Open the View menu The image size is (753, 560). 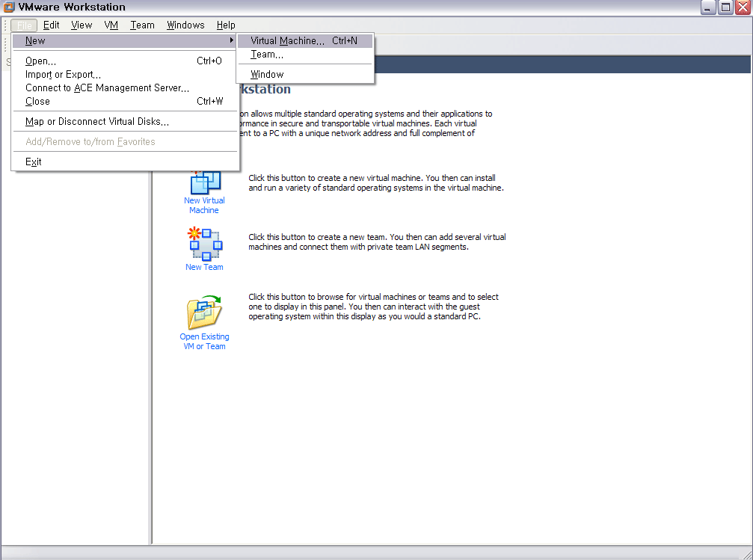pos(82,25)
